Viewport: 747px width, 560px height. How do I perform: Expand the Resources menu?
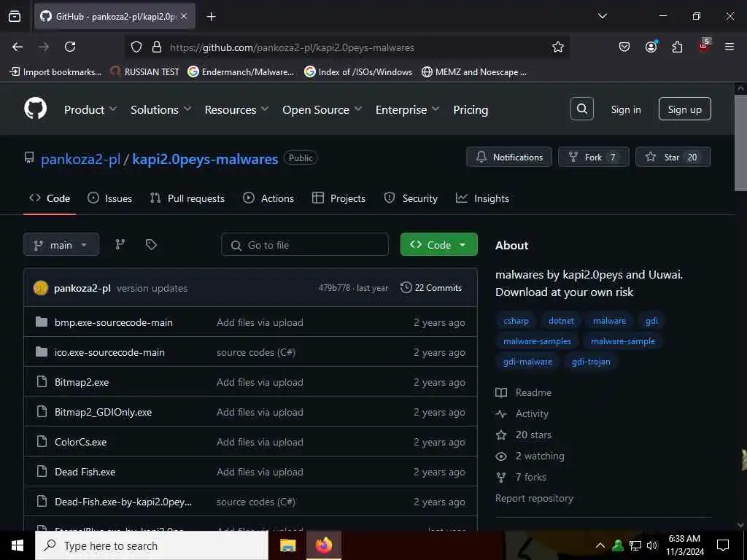pos(237,109)
